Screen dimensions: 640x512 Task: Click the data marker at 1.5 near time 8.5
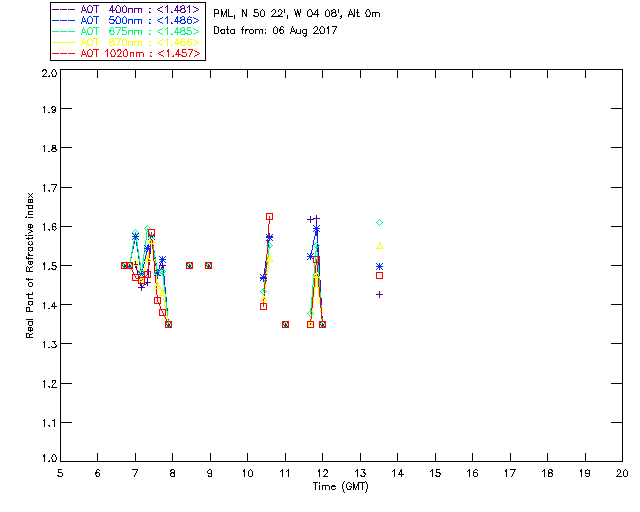(x=189, y=265)
